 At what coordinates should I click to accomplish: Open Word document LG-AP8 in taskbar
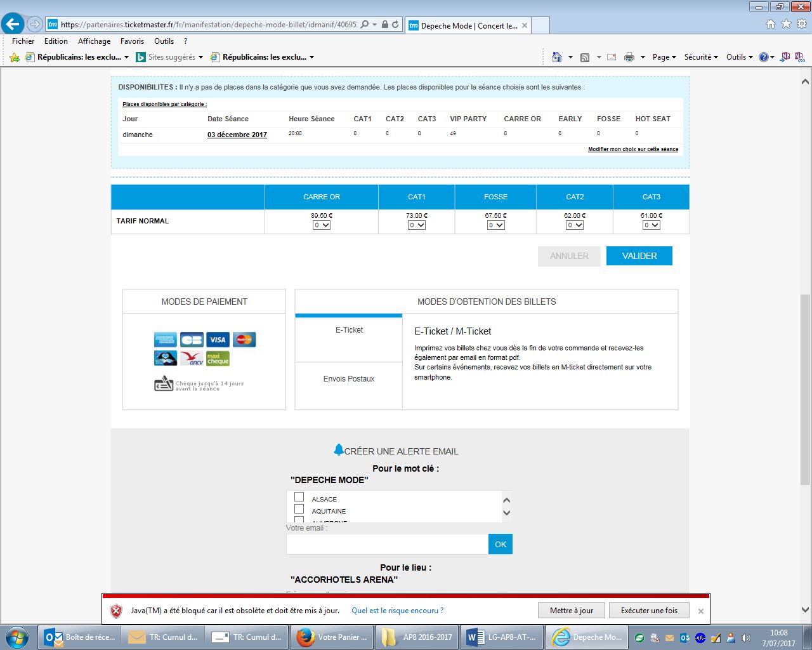click(501, 637)
